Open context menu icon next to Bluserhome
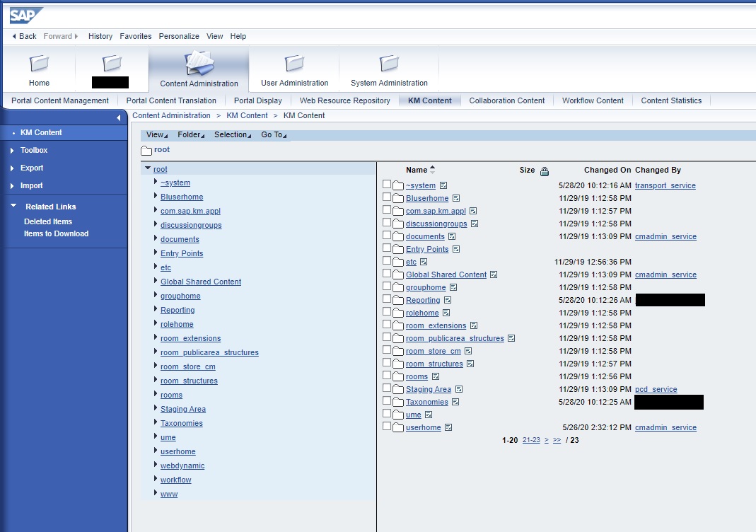756x532 pixels. [456, 198]
